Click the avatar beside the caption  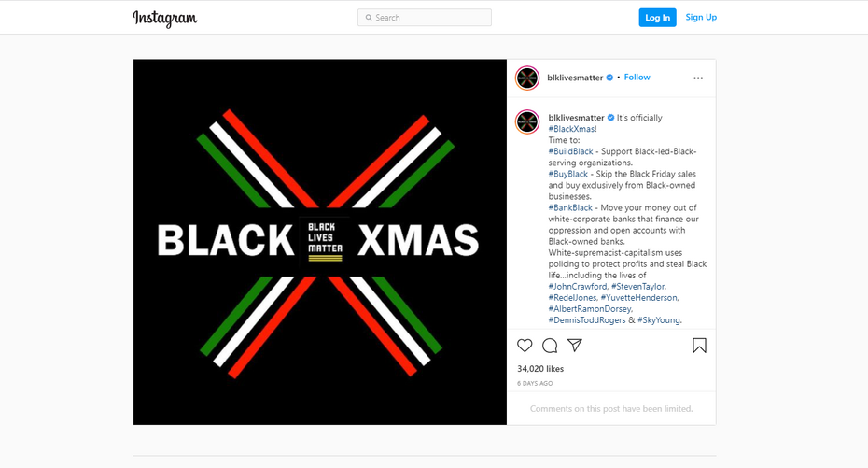click(x=527, y=121)
